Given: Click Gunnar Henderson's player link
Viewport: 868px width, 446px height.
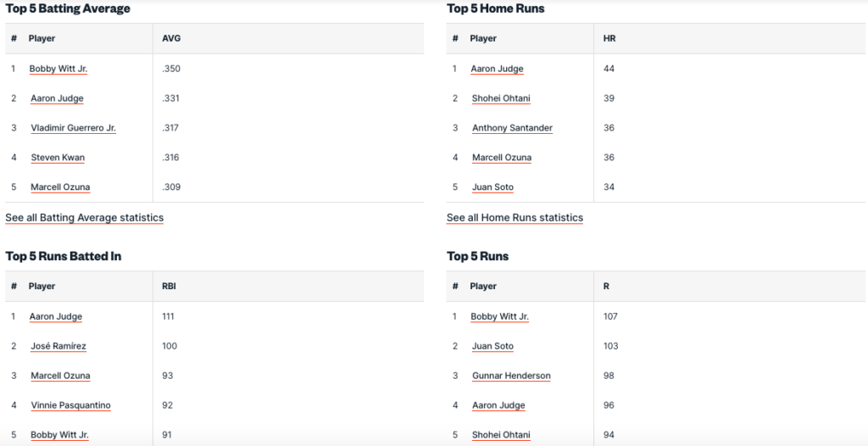Looking at the screenshot, I should click(511, 376).
